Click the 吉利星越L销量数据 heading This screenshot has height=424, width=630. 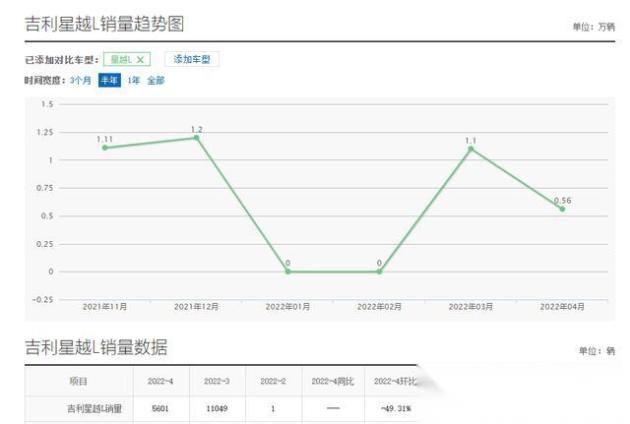point(96,347)
